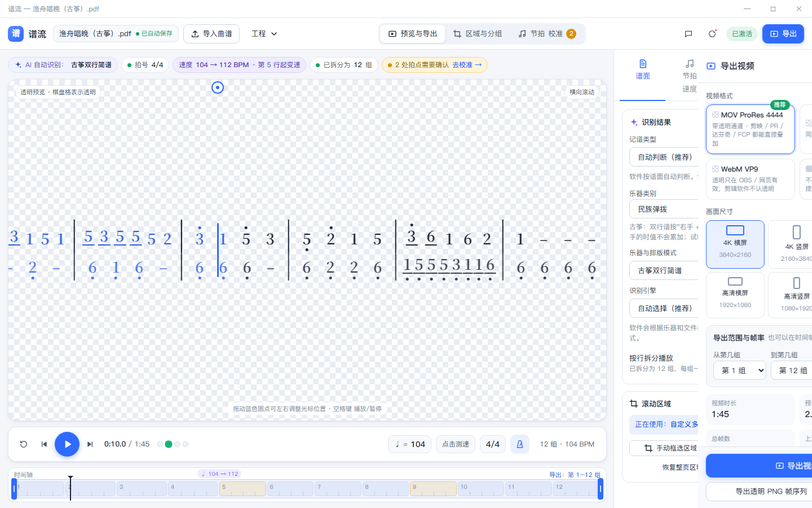The image size is (812, 508).
Task: Click the 导入曲谱 button
Action: [211, 34]
